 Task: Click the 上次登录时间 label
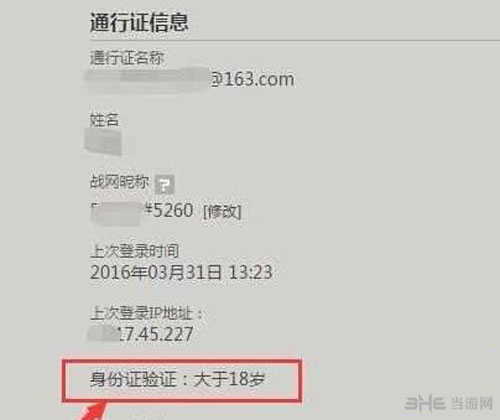(134, 251)
